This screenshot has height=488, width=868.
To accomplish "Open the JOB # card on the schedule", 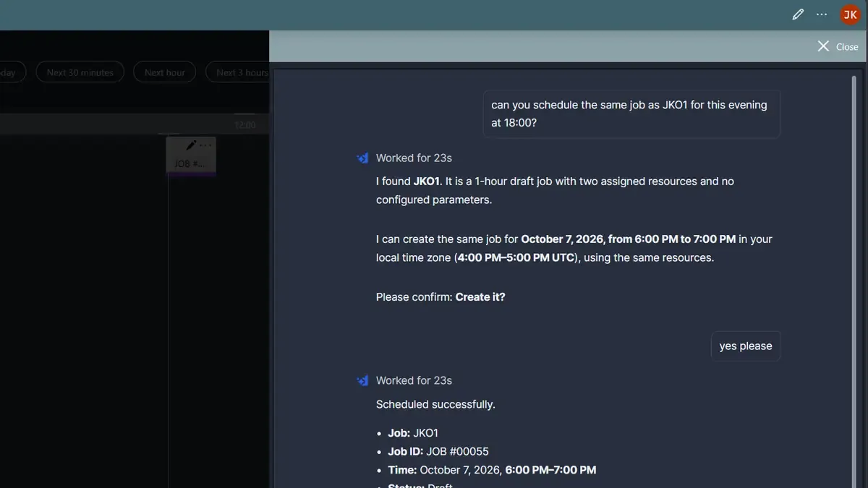I will coord(191,155).
